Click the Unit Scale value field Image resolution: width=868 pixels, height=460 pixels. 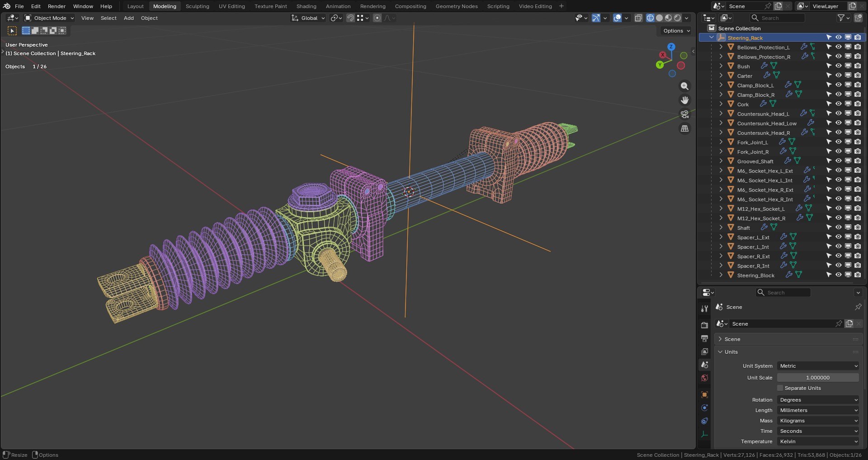[x=818, y=378]
